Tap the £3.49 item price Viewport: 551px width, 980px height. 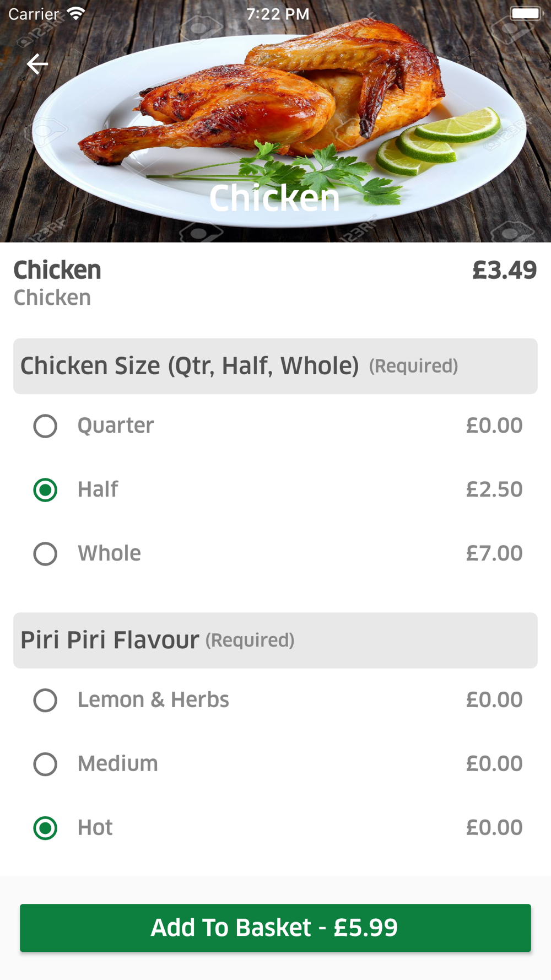click(x=504, y=270)
